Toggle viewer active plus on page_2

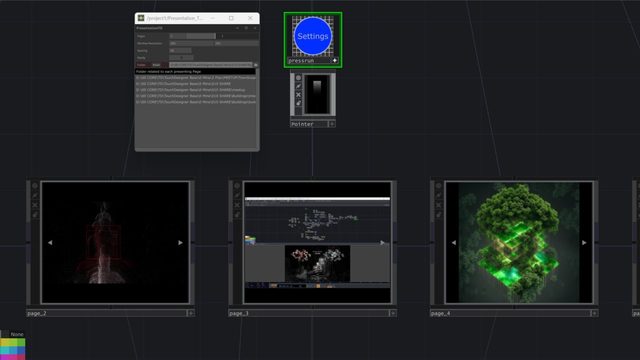tap(190, 313)
